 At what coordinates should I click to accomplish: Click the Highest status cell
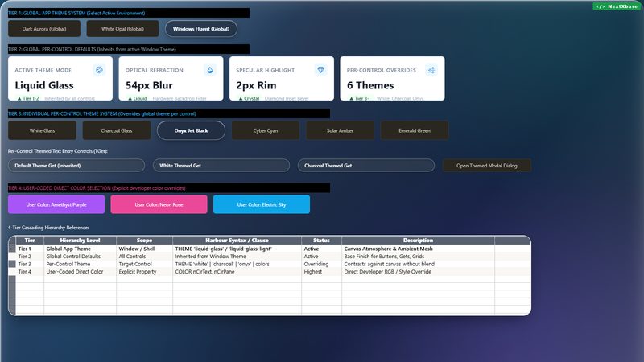pyautogui.click(x=321, y=272)
